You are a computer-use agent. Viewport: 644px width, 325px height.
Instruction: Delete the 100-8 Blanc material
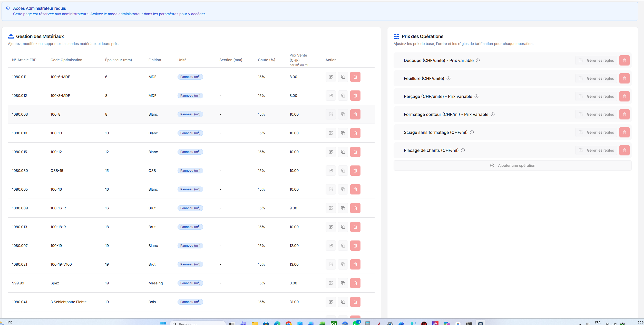coord(355,114)
